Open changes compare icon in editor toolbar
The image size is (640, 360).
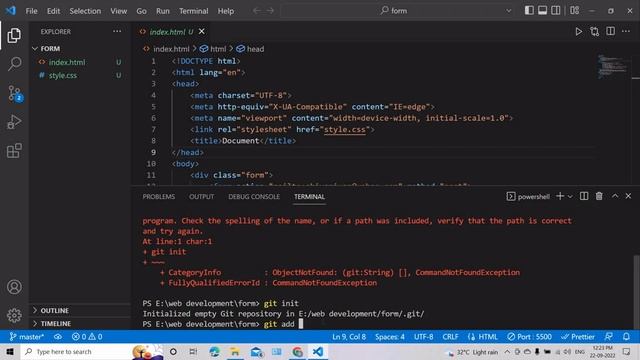coord(594,31)
